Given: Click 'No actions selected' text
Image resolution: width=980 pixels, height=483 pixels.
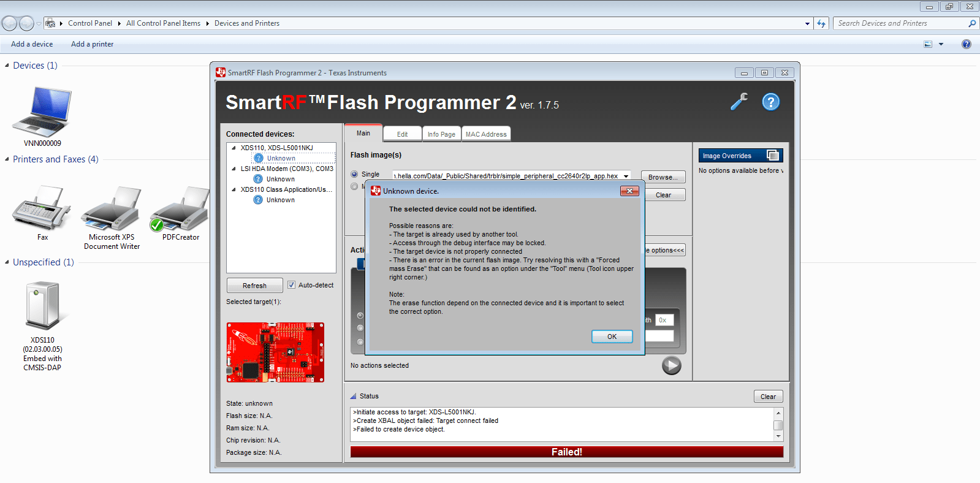Looking at the screenshot, I should tap(379, 365).
